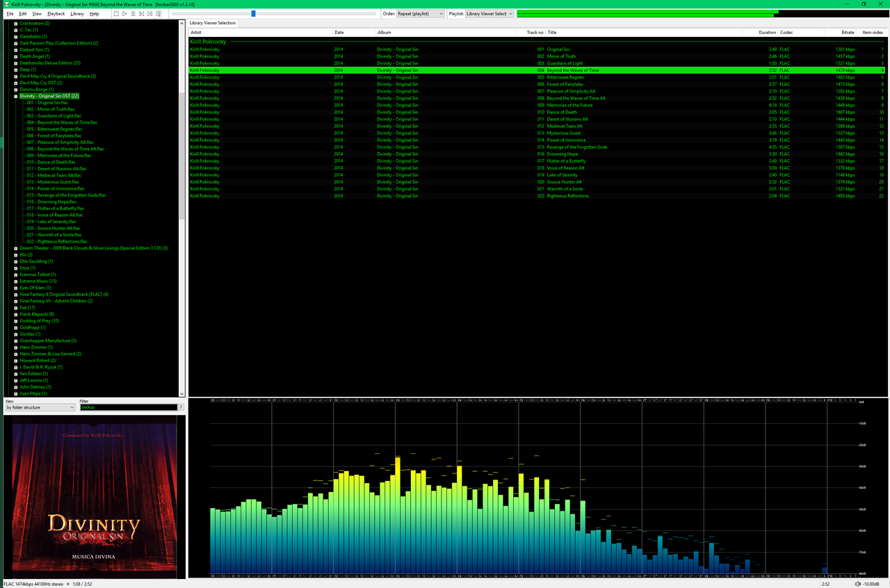Select '022 - Righteous Reflections.flac' in tree
This screenshot has width=890, height=588.
[x=57, y=241]
